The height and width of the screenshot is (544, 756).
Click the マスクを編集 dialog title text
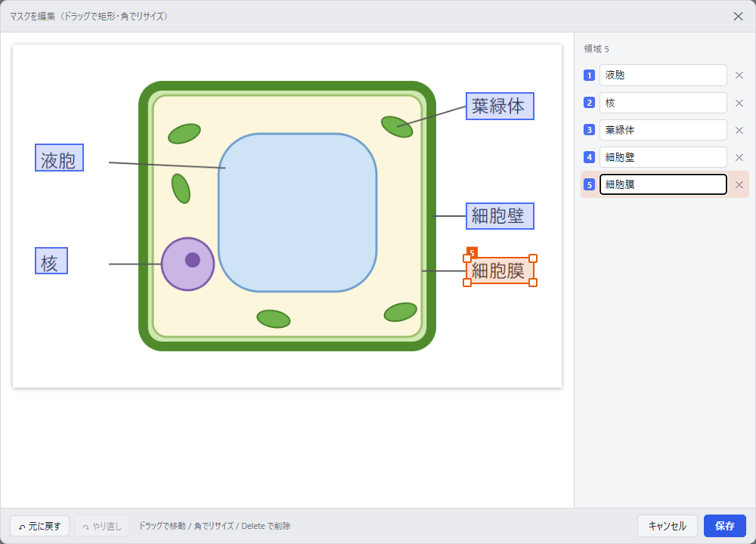click(88, 17)
